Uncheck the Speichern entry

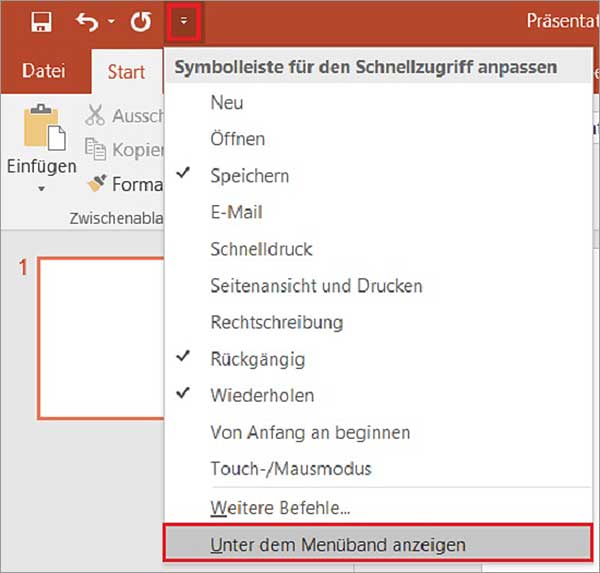[x=378, y=176]
